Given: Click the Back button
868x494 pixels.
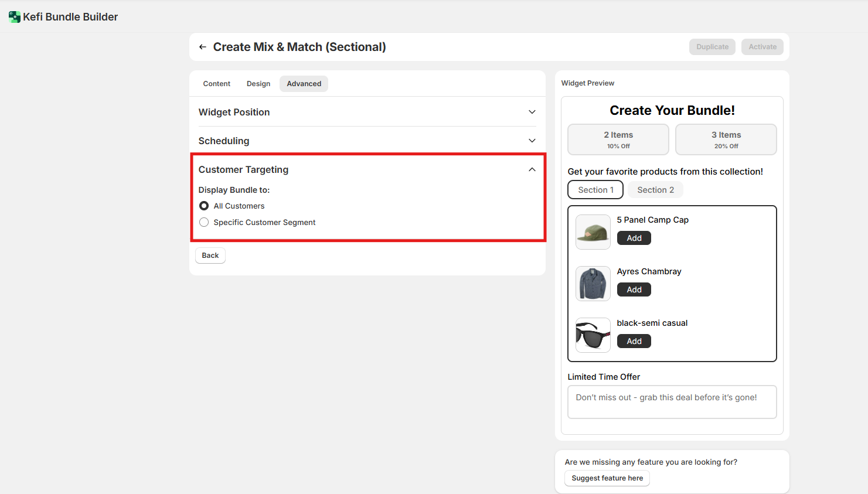Looking at the screenshot, I should click(x=210, y=255).
